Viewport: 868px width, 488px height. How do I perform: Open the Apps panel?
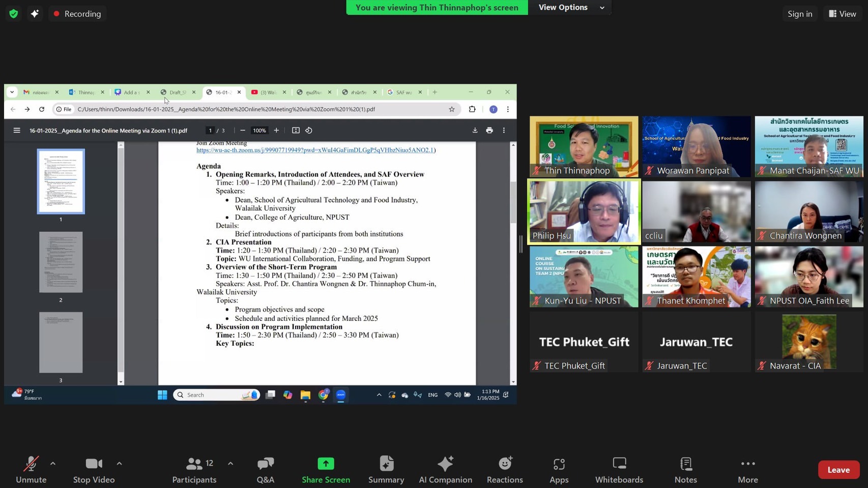click(559, 470)
